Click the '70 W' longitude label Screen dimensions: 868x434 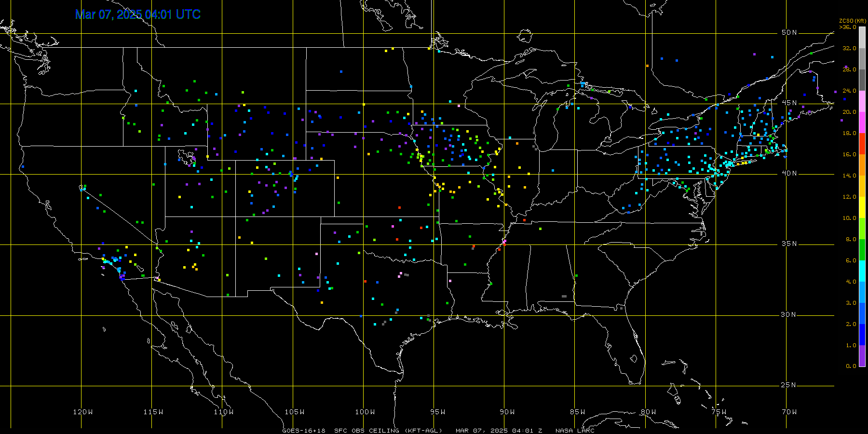tap(789, 412)
